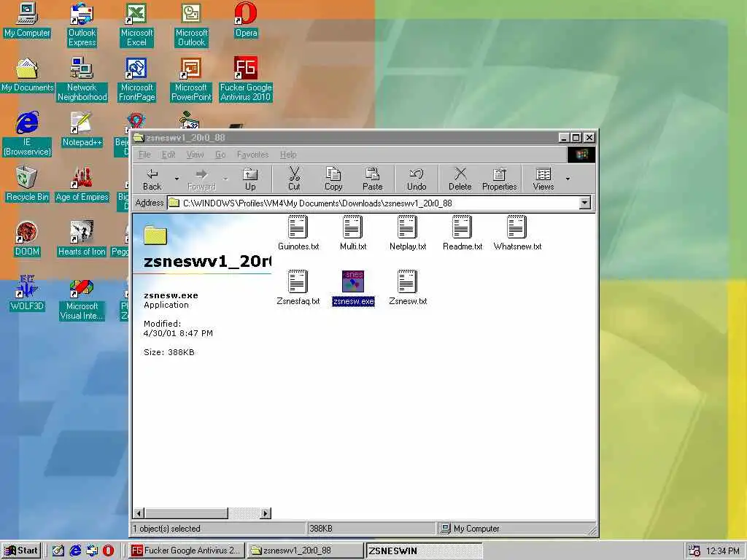This screenshot has height=560, width=747.
Task: Select Microsoft Visual InterDev desktop shortcut
Action: [x=82, y=298]
